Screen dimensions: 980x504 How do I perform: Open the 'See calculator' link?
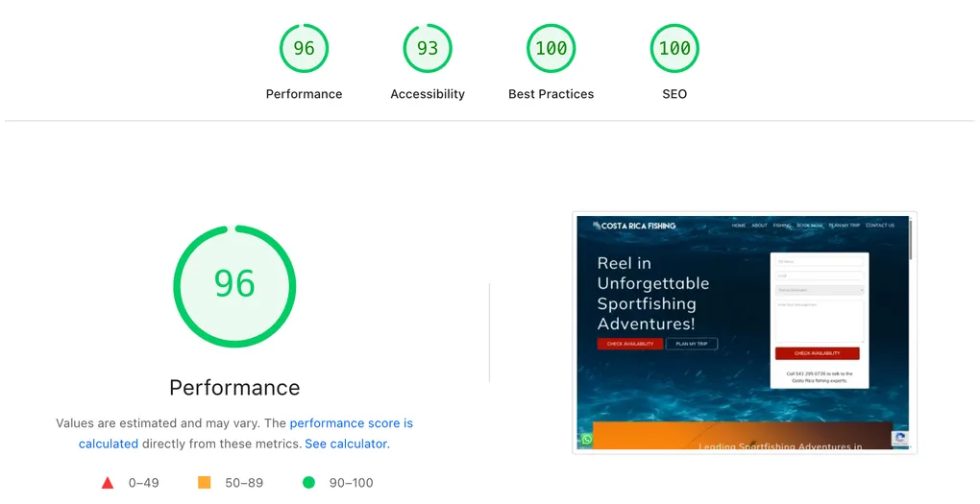point(346,444)
